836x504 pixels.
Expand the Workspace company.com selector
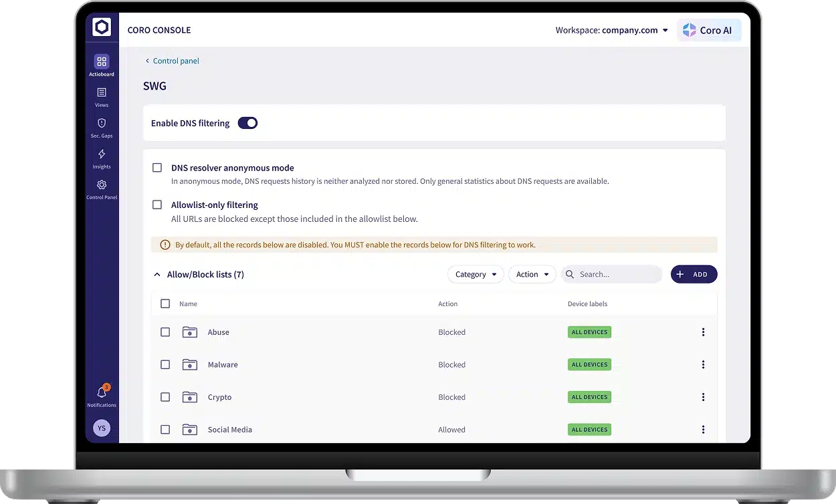[612, 30]
